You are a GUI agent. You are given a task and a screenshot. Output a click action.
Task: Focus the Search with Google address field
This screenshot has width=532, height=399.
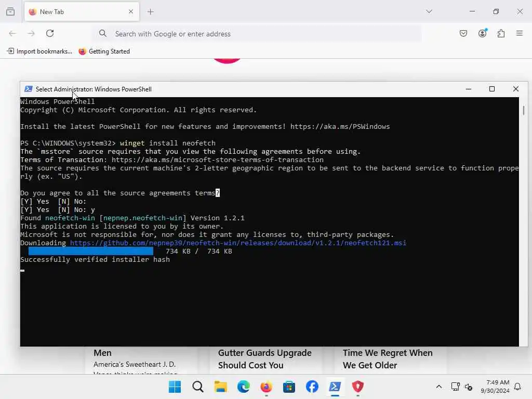257,34
